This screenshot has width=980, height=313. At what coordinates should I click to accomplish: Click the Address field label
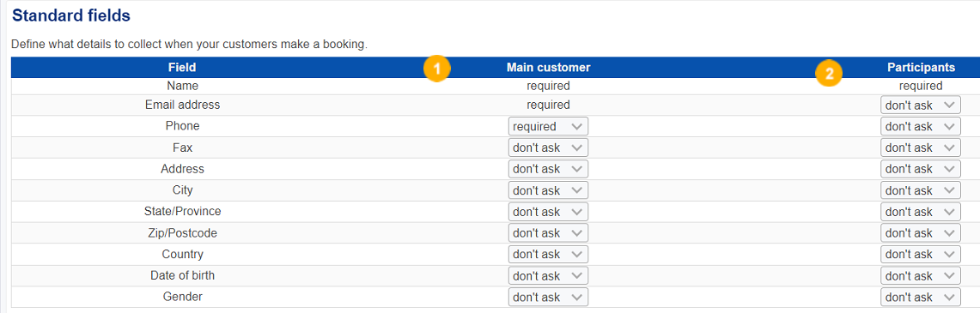click(182, 169)
